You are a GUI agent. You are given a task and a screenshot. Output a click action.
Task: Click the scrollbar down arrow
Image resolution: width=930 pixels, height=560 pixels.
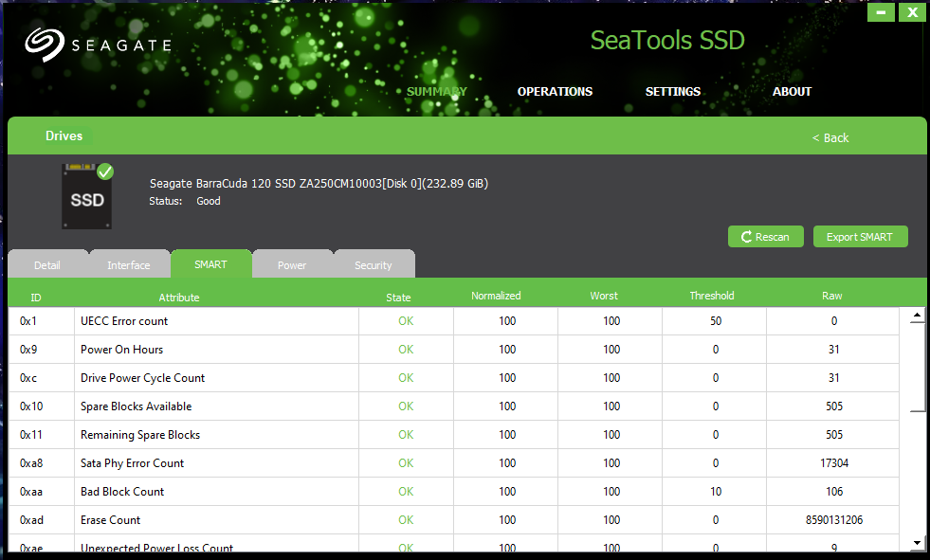tap(917, 542)
